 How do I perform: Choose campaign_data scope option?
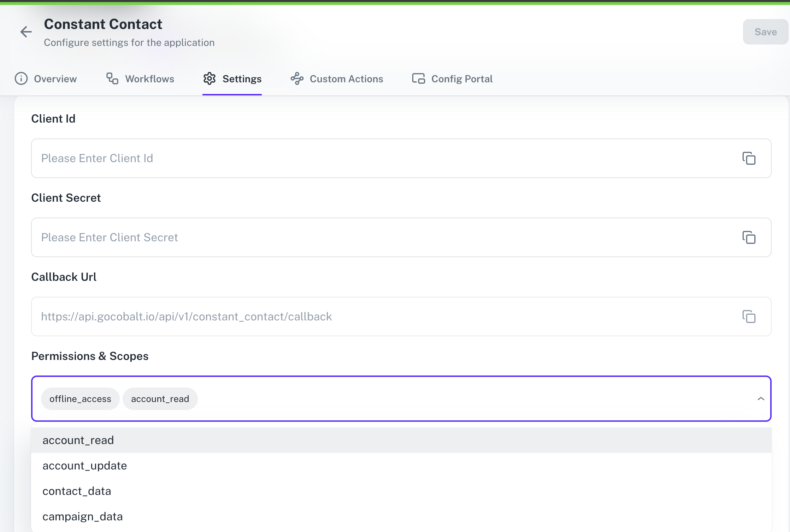point(83,516)
